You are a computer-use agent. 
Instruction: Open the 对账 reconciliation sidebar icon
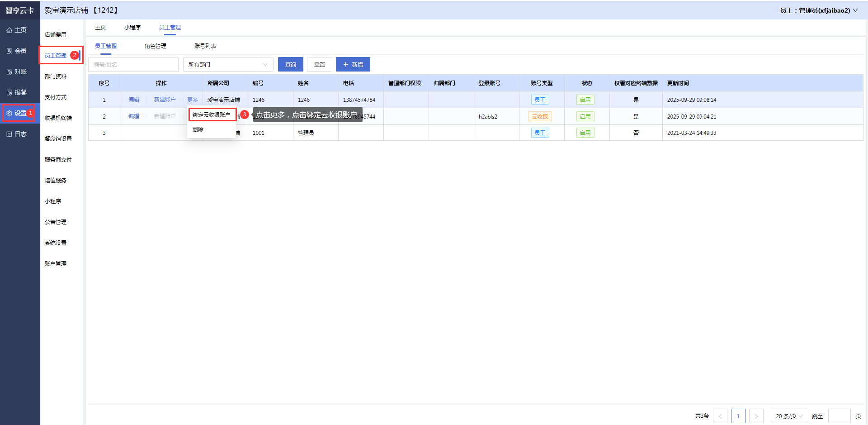9,72
